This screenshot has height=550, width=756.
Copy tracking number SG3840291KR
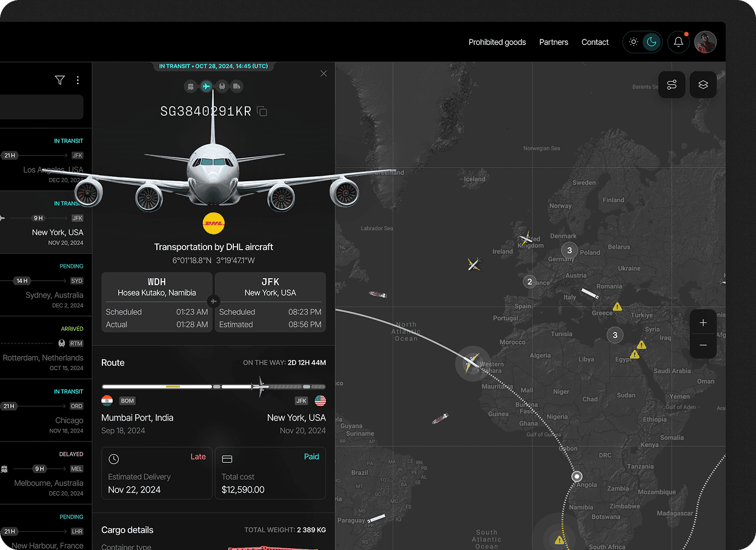click(x=262, y=111)
